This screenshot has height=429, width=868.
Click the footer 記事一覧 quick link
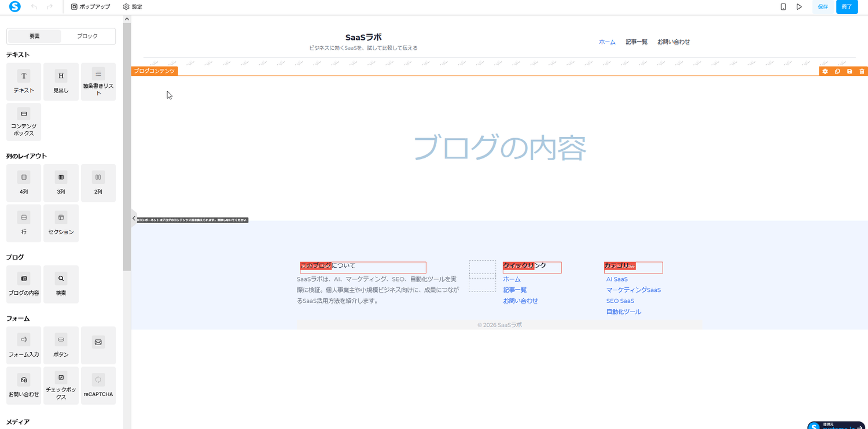[514, 290]
